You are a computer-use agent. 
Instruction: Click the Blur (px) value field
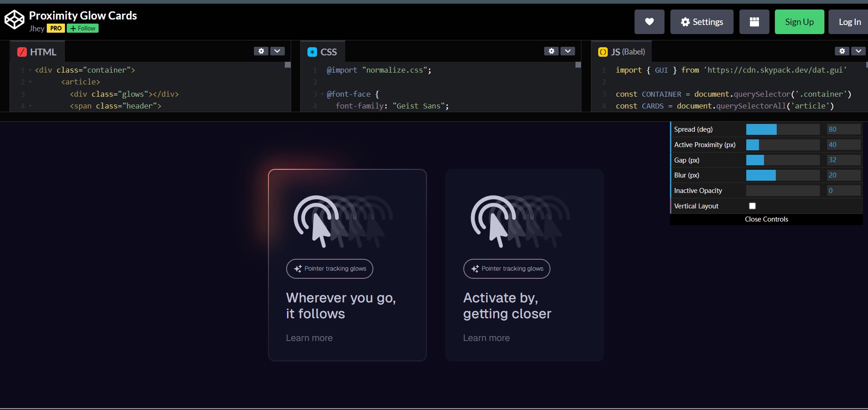843,175
